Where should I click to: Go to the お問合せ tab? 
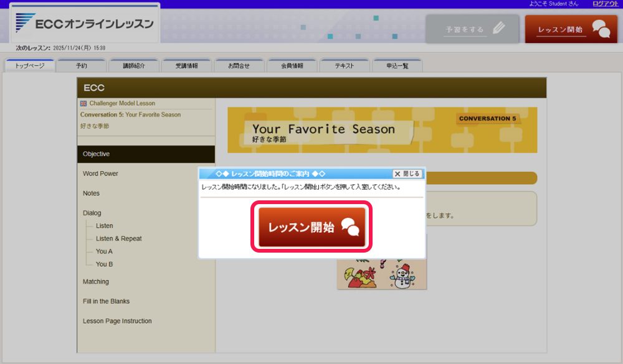point(239,66)
